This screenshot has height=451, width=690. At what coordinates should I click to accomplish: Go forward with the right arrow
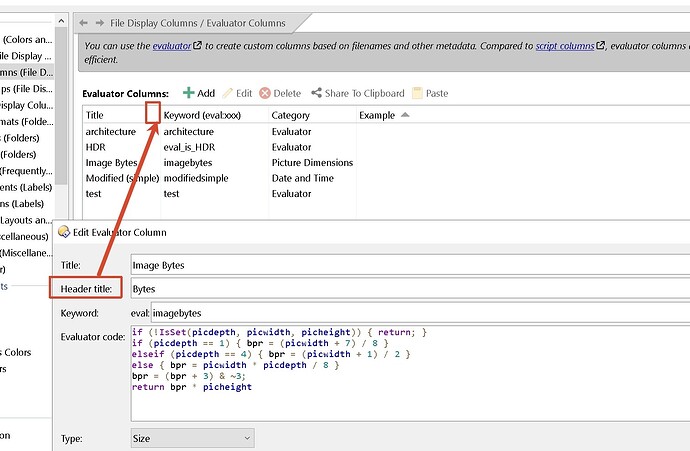tap(100, 23)
